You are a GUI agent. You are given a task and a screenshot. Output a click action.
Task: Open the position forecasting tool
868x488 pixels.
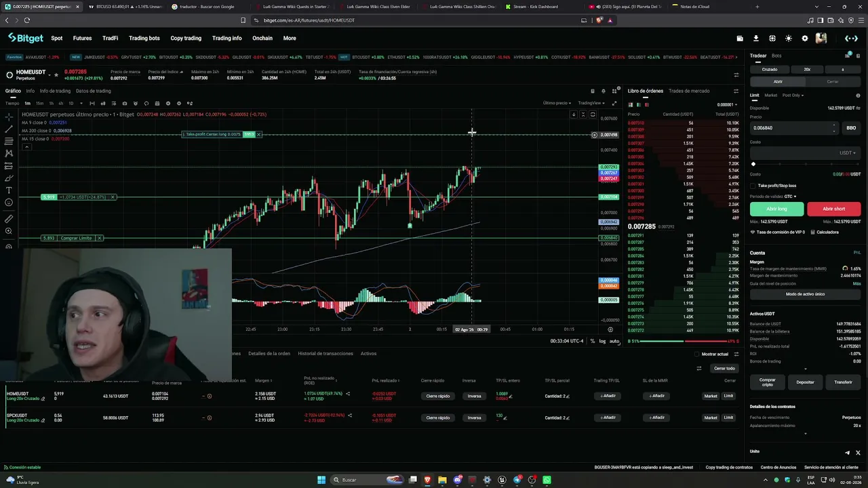point(9,165)
